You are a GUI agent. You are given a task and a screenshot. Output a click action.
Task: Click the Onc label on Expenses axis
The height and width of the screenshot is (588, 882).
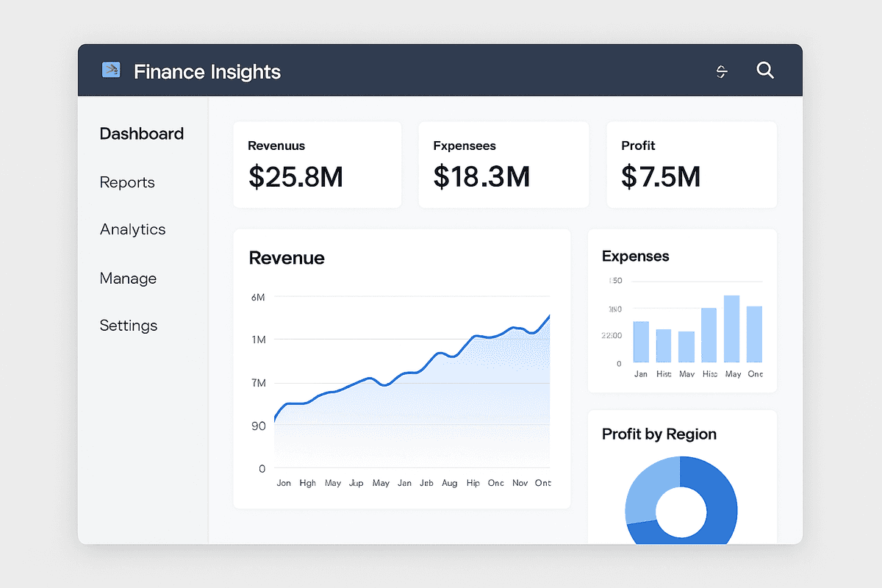coord(754,374)
